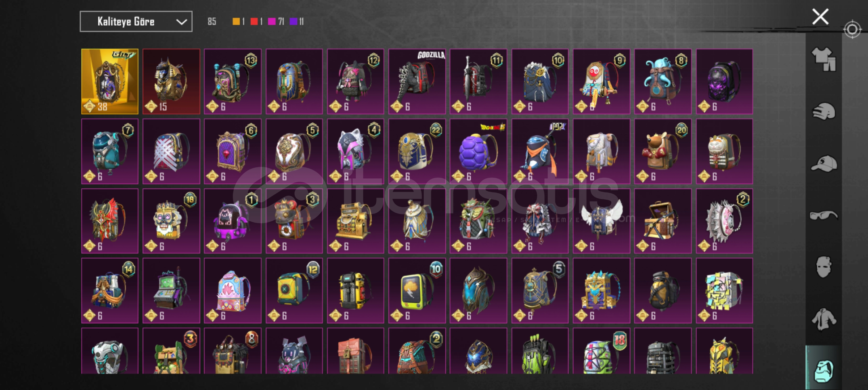Select the angel wings backpack
The height and width of the screenshot is (390, 868).
click(601, 221)
